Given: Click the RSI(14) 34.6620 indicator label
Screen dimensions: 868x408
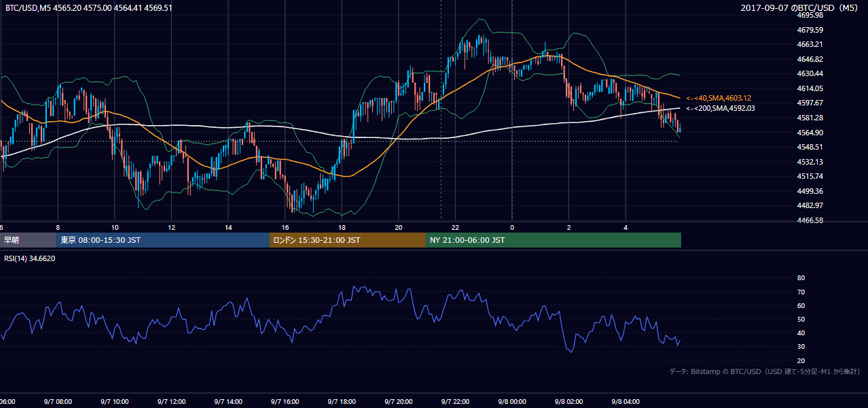Looking at the screenshot, I should pyautogui.click(x=30, y=258).
